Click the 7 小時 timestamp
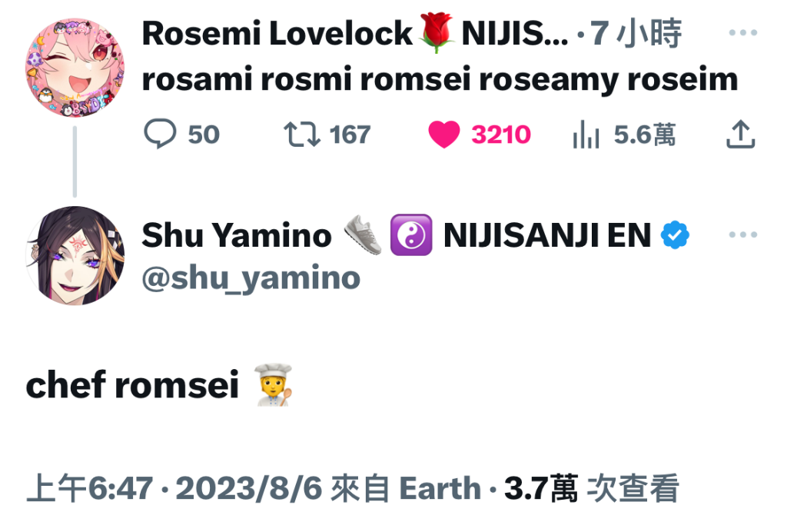This screenshot has height=532, width=787. 636,34
